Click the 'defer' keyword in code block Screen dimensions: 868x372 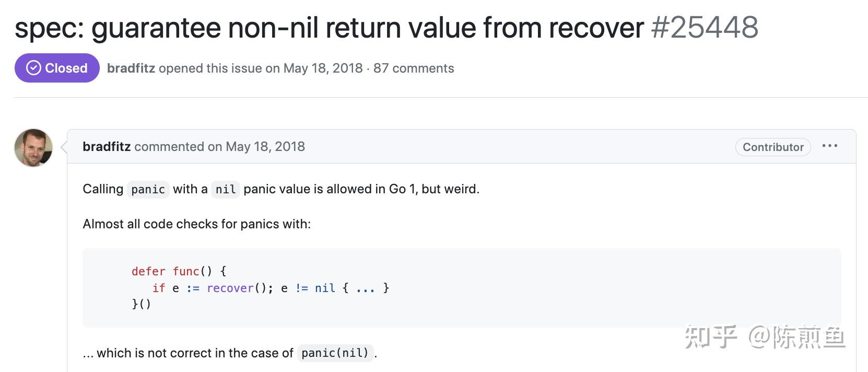pos(148,271)
